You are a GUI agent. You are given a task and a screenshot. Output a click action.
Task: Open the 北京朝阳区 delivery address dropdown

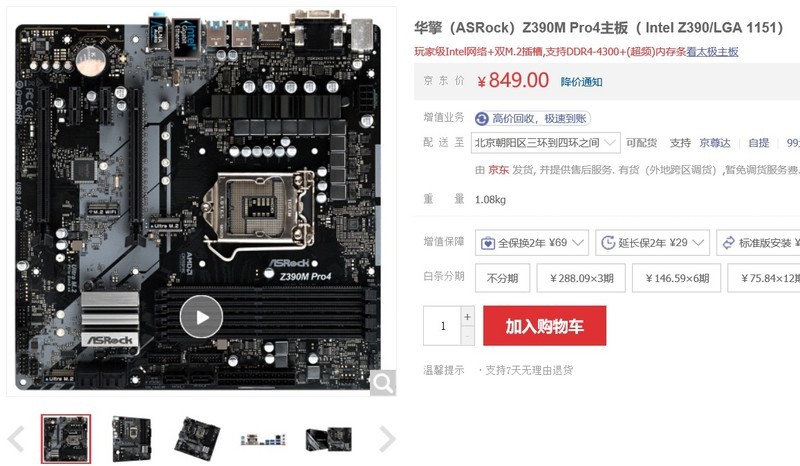pos(545,143)
